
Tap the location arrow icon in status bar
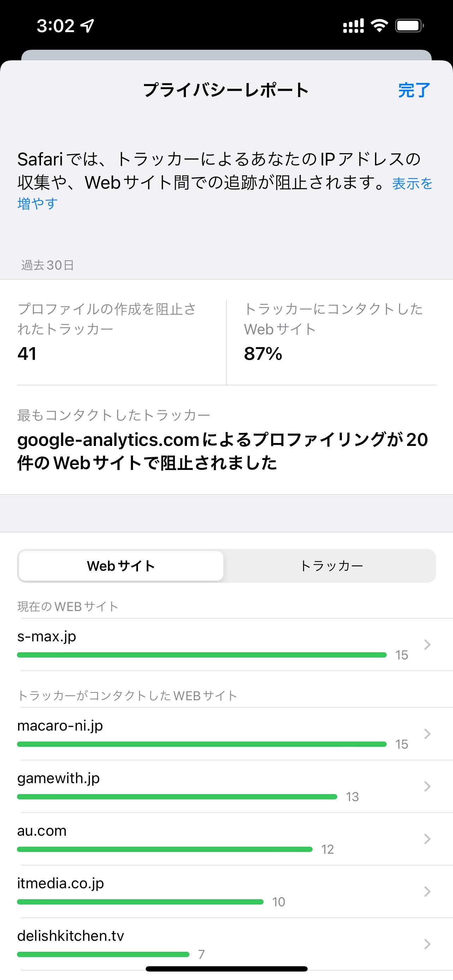pyautogui.click(x=88, y=25)
